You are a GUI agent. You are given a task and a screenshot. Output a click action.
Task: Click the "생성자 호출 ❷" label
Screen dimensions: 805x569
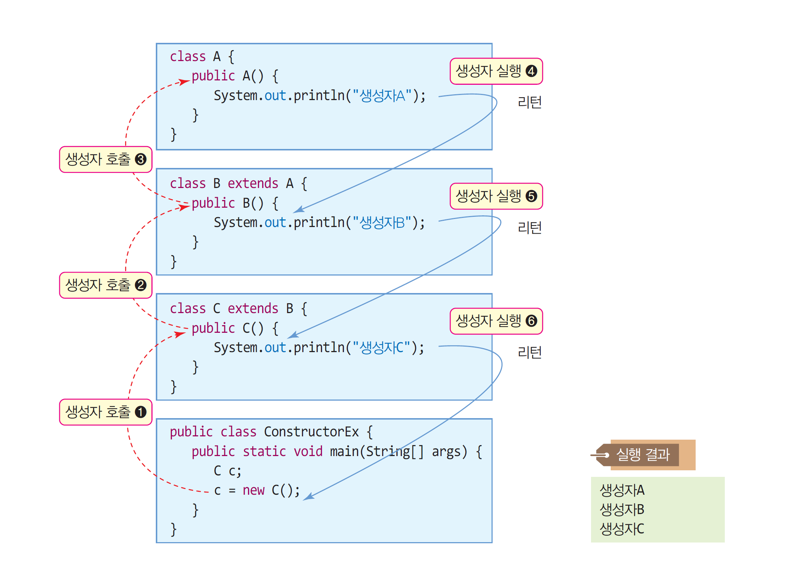106,285
